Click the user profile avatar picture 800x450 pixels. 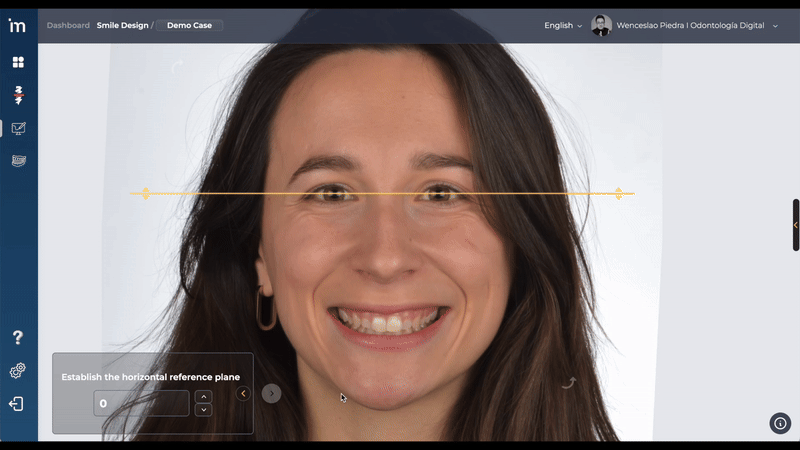coord(601,25)
